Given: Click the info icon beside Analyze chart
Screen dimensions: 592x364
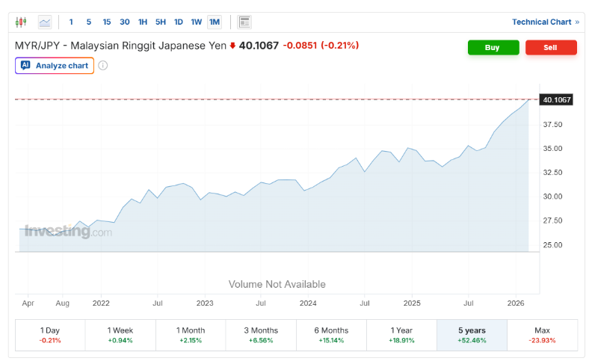Looking at the screenshot, I should click(103, 66).
